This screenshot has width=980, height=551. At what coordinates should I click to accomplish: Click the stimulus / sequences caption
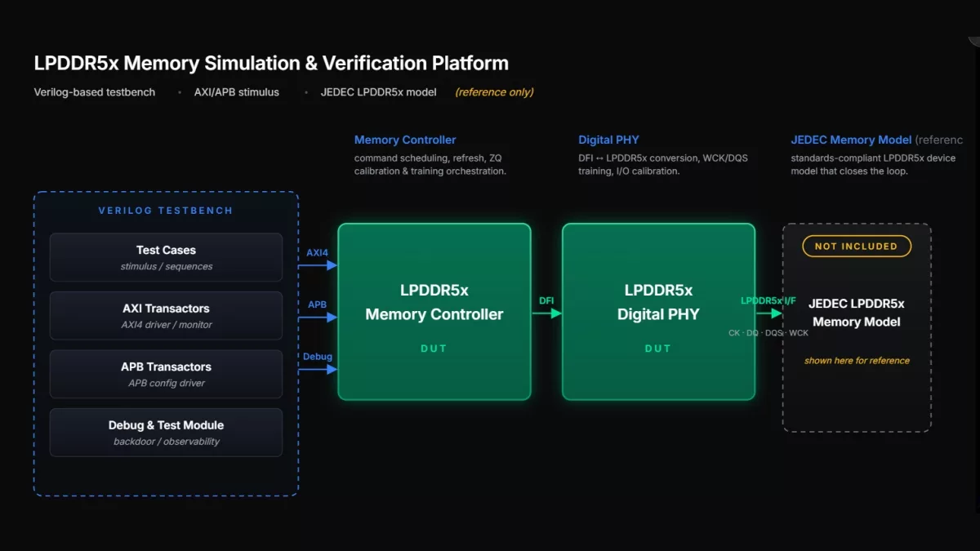click(x=167, y=267)
